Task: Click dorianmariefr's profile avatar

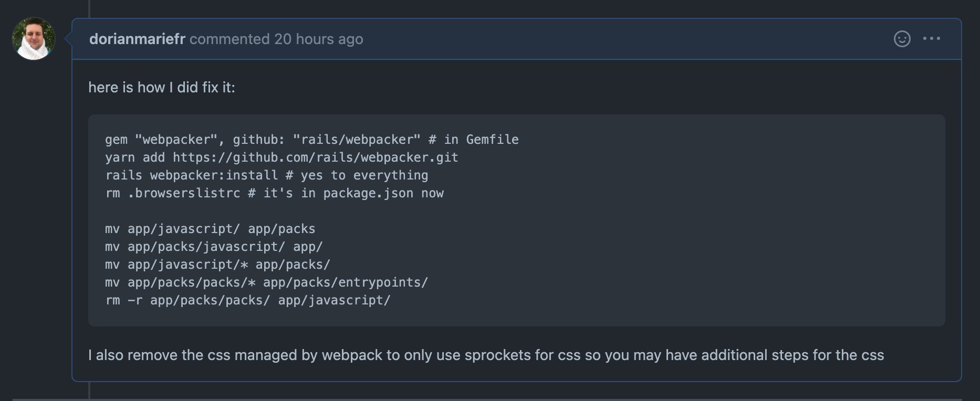Action: click(x=34, y=39)
